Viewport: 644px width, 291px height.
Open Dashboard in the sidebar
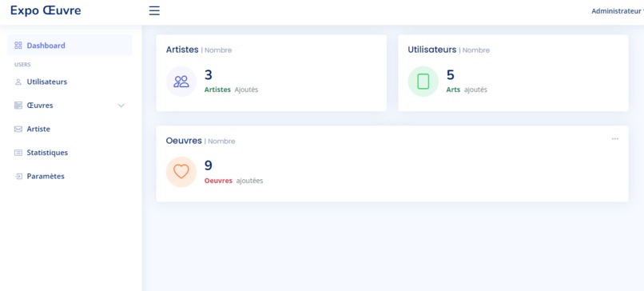pos(70,46)
